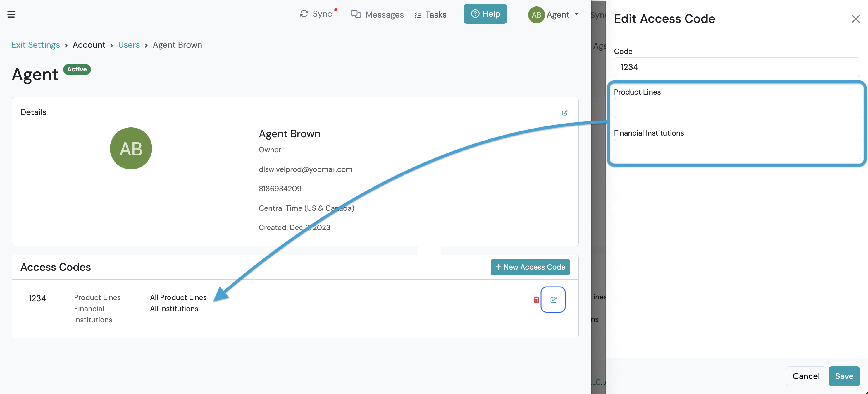Screen dimensions: 868x394
Task: Delete access code 1234 trash icon
Action: pyautogui.click(x=536, y=299)
